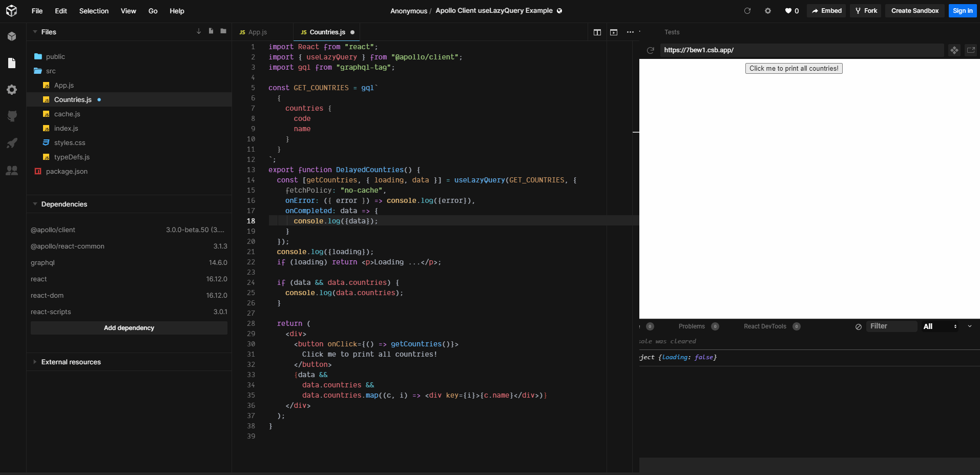The height and width of the screenshot is (475, 980).
Task: Click the react-scripts dependency row
Action: point(129,312)
